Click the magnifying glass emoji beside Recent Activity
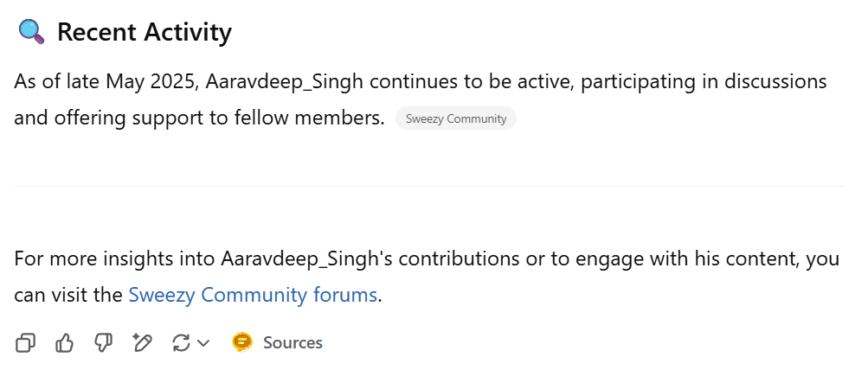 point(31,32)
